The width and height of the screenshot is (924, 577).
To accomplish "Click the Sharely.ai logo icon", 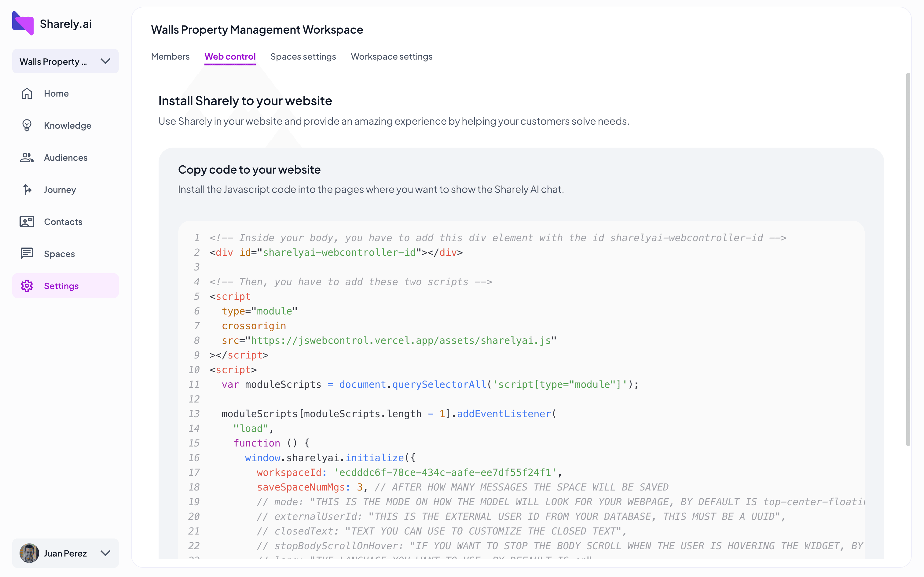I will point(23,23).
